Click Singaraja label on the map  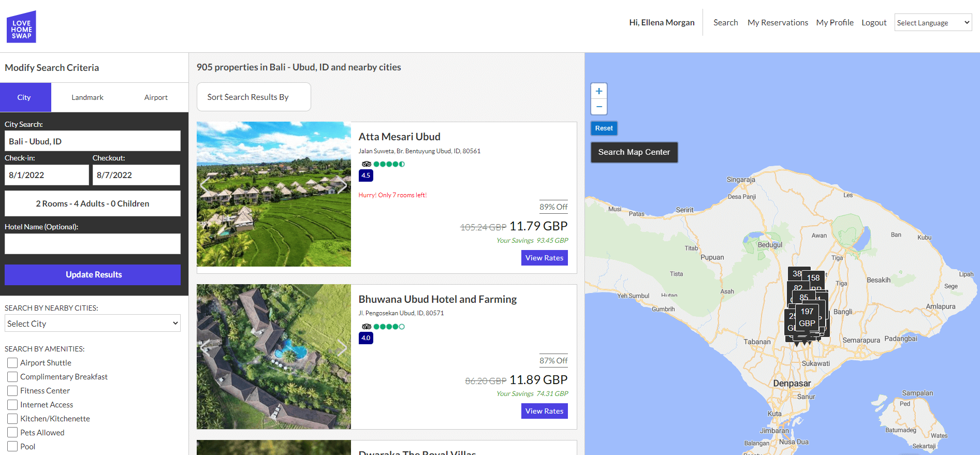[741, 180]
